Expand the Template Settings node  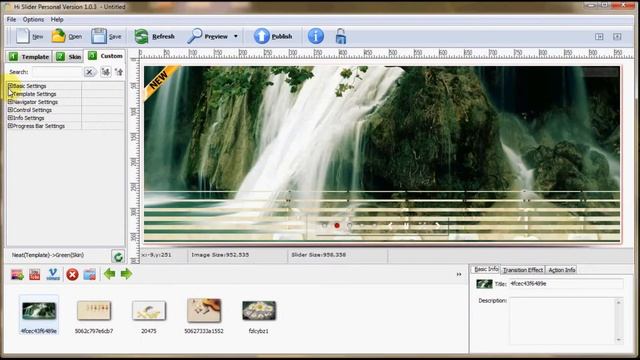click(10, 94)
